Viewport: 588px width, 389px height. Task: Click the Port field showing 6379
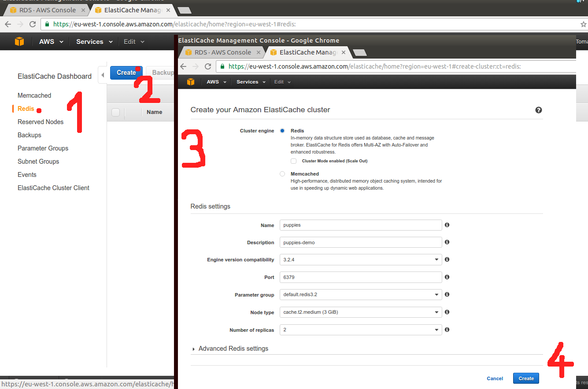tap(361, 277)
